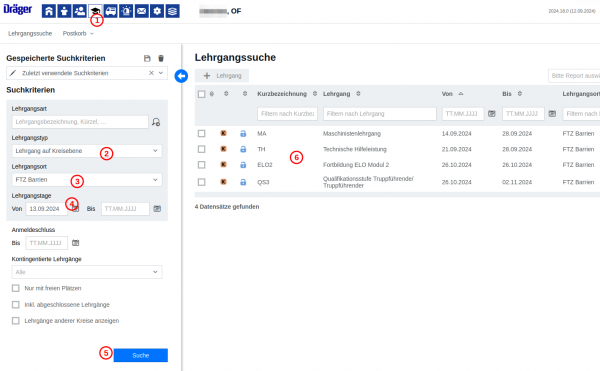Focus the Von column date filter field
600x371 pixels.
pos(463,114)
